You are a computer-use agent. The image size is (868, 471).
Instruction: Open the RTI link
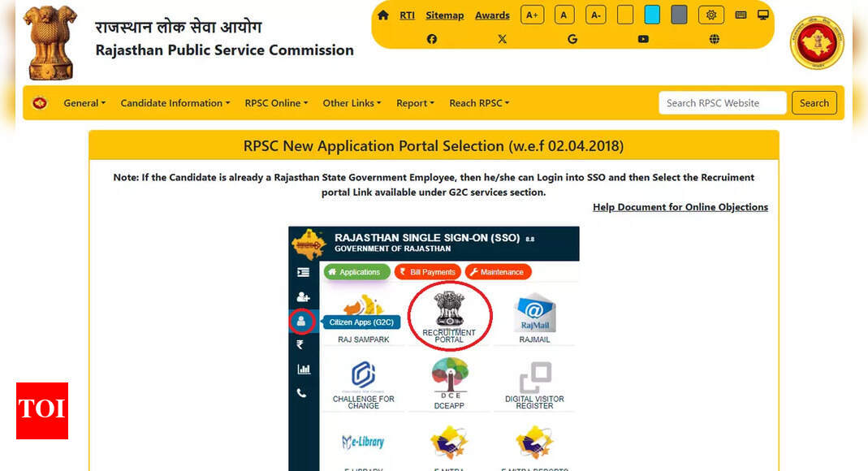pos(407,15)
